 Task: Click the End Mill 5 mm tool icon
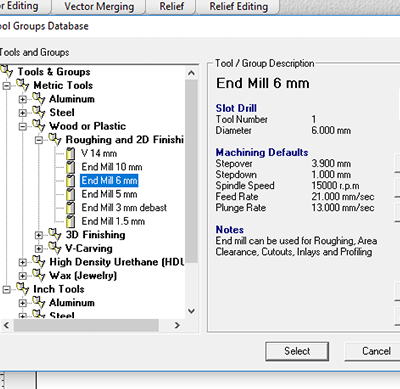70,194
